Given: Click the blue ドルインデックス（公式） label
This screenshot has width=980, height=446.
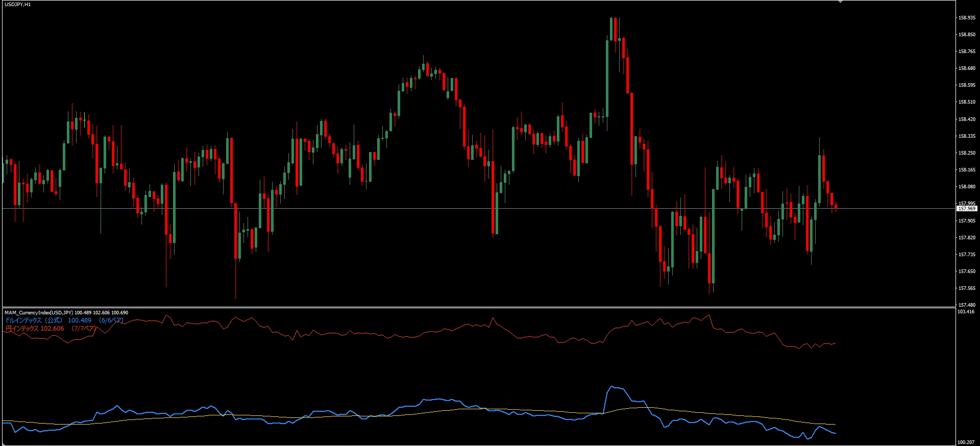Looking at the screenshot, I should click(33, 320).
